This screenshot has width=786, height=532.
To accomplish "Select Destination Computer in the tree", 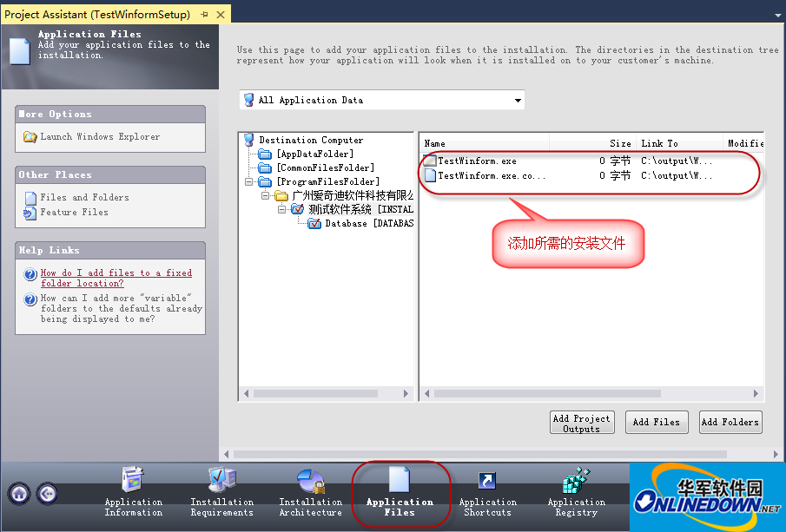I will (x=311, y=140).
